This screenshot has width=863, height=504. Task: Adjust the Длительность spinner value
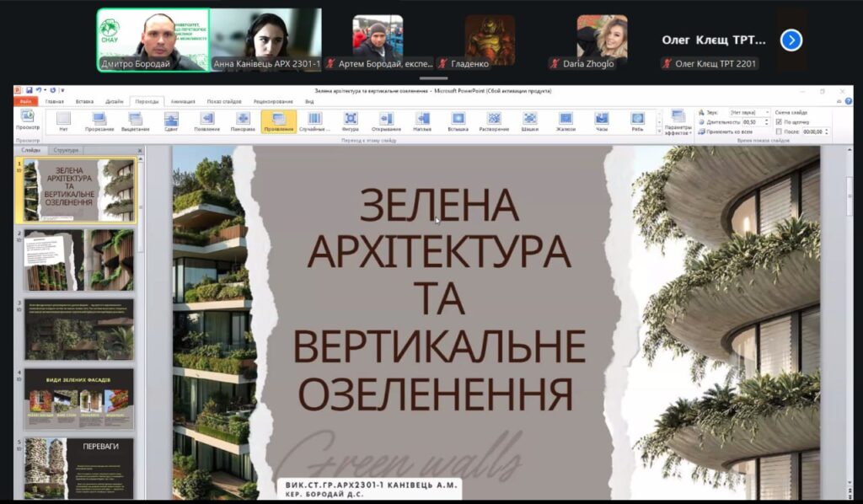coord(766,122)
